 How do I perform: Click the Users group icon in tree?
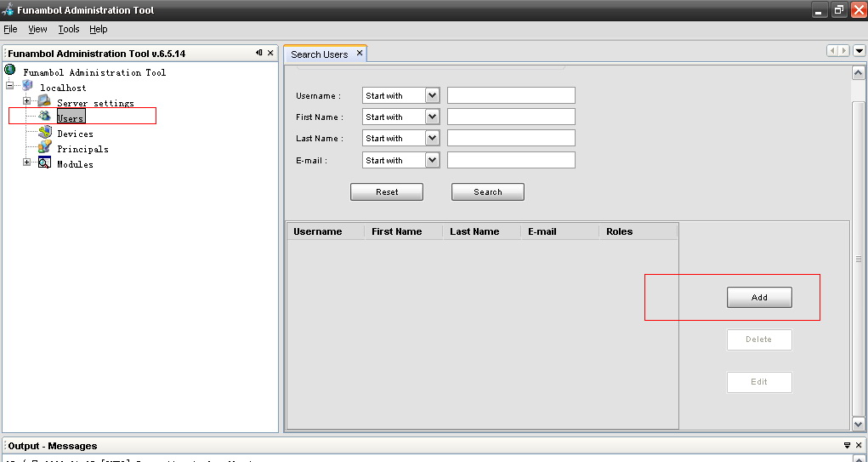[x=45, y=117]
